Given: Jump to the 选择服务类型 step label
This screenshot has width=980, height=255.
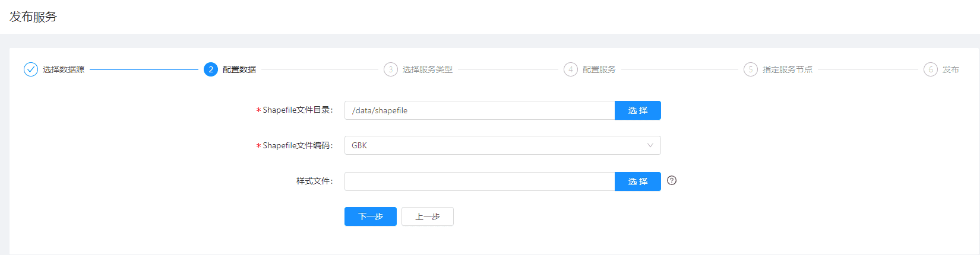Looking at the screenshot, I should [x=428, y=69].
